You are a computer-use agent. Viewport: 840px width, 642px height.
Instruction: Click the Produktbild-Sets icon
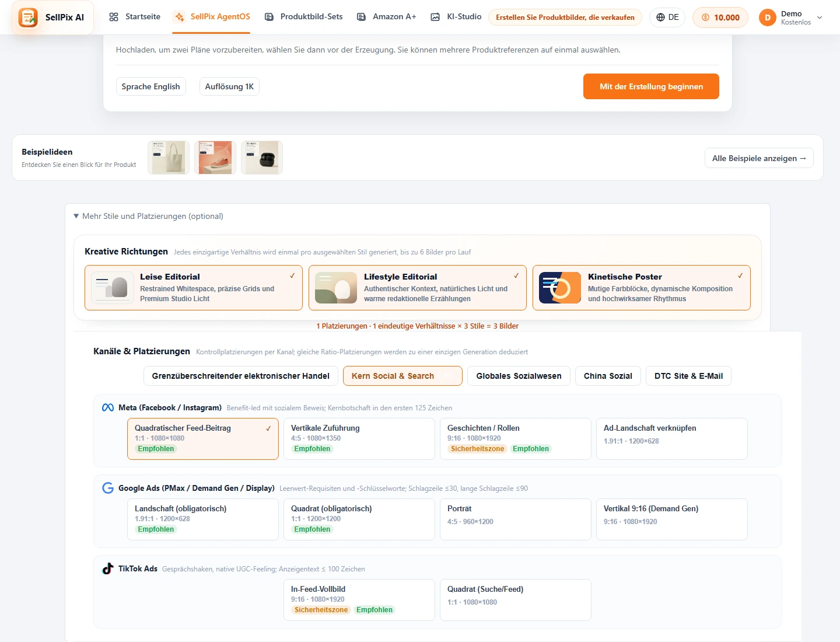click(269, 17)
